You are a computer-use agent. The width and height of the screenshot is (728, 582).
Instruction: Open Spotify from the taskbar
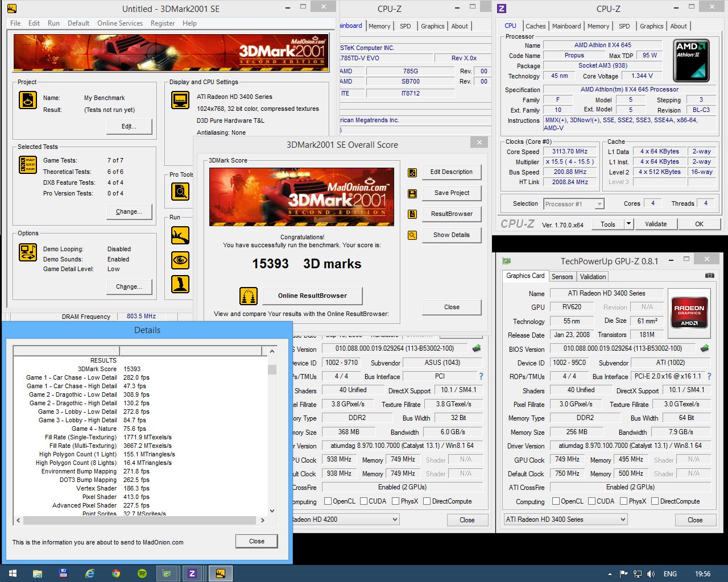(x=142, y=573)
